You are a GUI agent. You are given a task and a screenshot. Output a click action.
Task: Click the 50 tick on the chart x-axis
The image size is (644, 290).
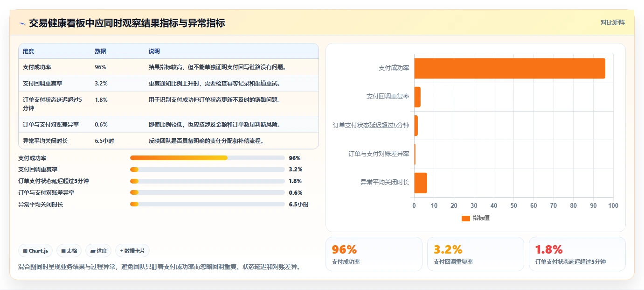click(x=514, y=205)
